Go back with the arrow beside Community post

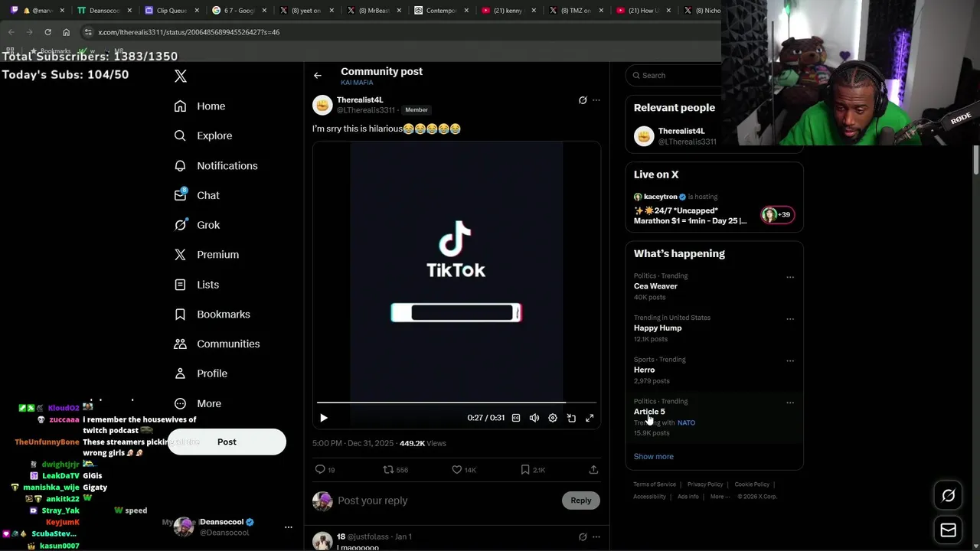coord(318,76)
